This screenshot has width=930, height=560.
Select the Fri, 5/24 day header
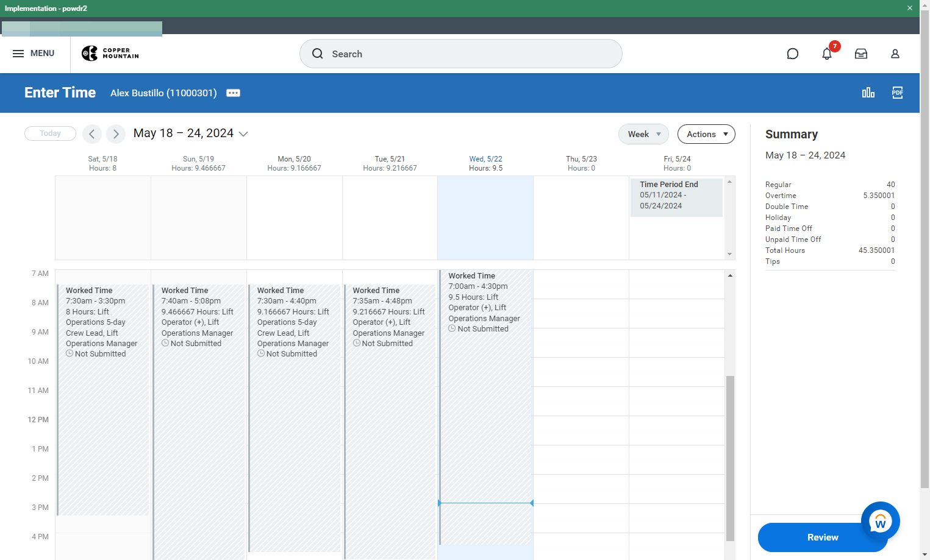click(x=677, y=163)
